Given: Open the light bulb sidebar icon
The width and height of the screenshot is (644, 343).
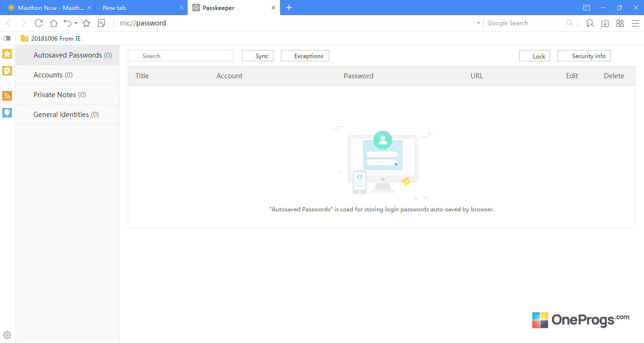Looking at the screenshot, I should [x=7, y=113].
